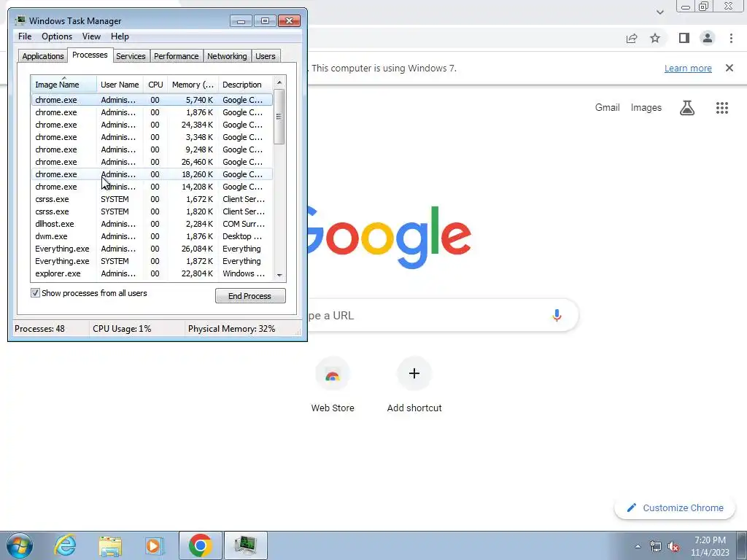Toggle Show processes from all users

point(35,293)
